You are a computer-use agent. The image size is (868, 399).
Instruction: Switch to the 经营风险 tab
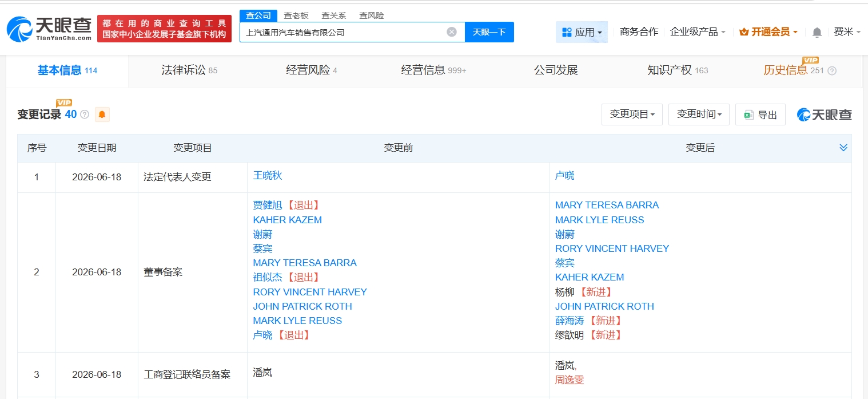click(312, 70)
